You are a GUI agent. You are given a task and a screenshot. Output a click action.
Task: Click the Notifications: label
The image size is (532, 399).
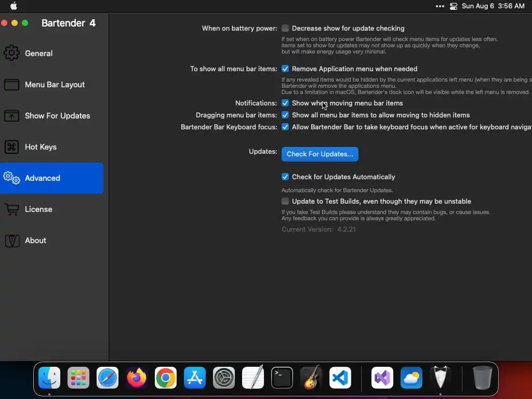[256, 103]
